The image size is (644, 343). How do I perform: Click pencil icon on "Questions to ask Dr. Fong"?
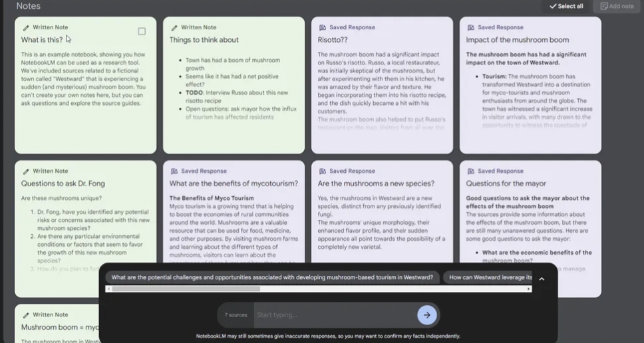[x=26, y=171]
